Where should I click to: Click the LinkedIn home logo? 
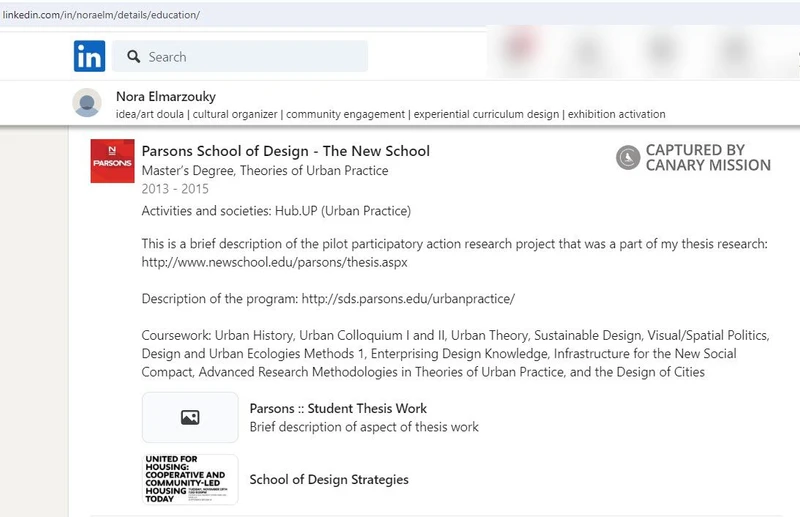tap(89, 56)
